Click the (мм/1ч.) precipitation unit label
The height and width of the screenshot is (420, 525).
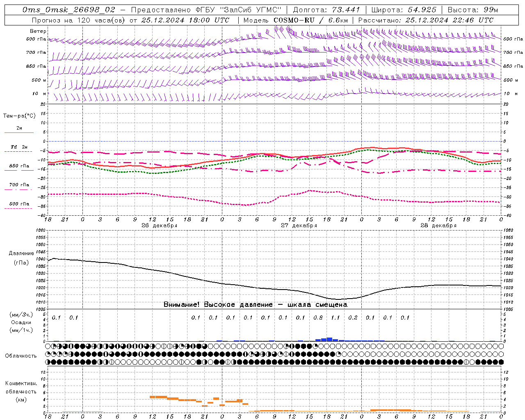click(21, 330)
